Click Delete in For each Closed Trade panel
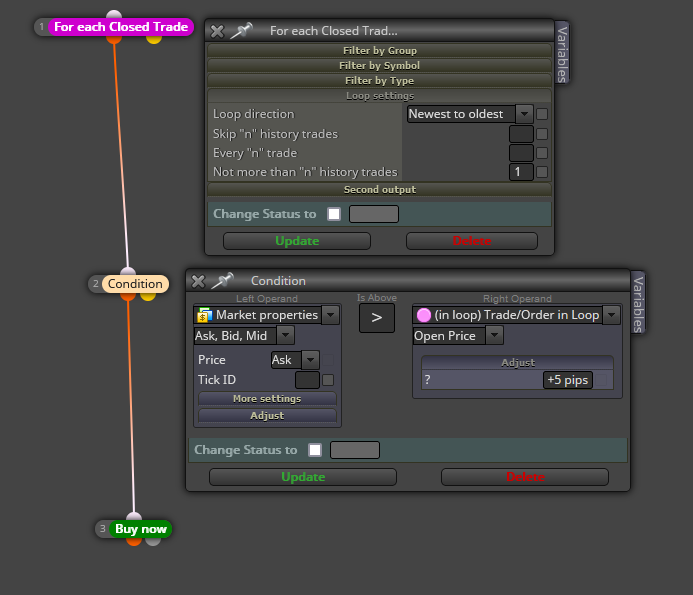Viewport: 693px width, 595px height. tap(472, 241)
